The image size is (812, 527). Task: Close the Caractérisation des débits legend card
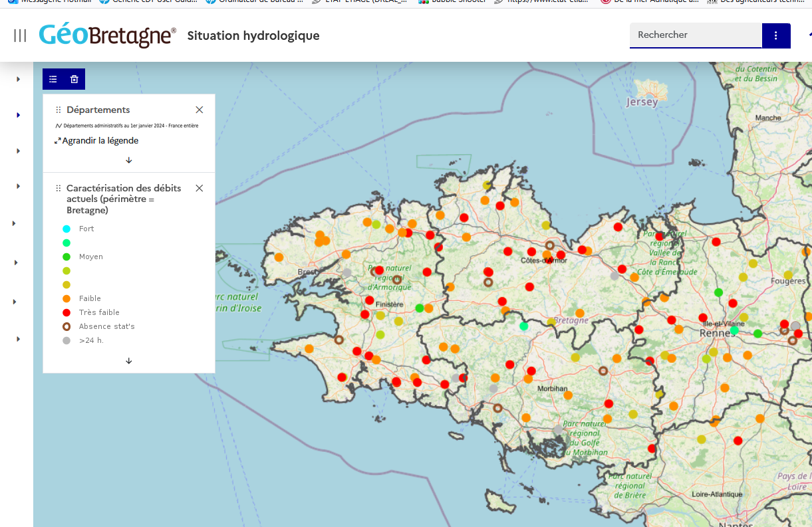(x=200, y=188)
